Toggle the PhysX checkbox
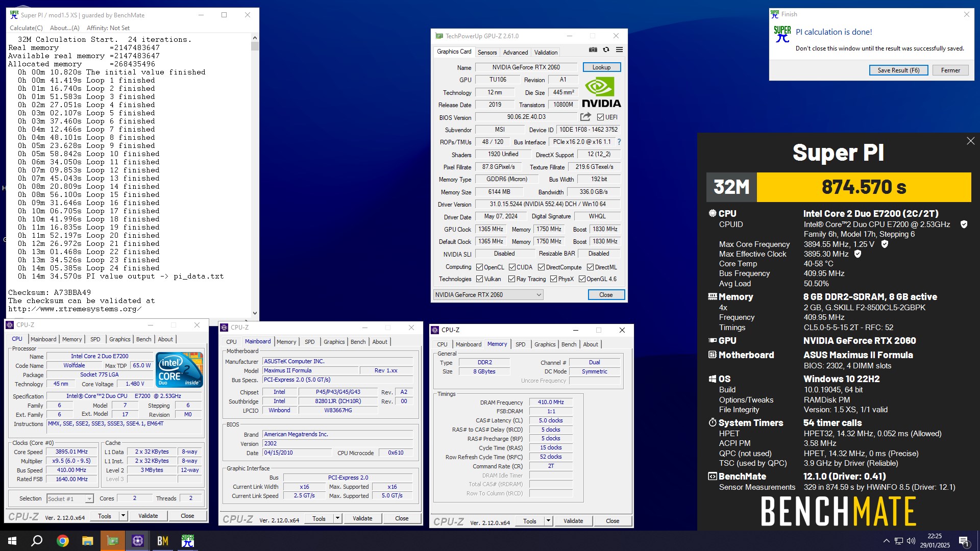The height and width of the screenshot is (551, 980). tap(553, 279)
